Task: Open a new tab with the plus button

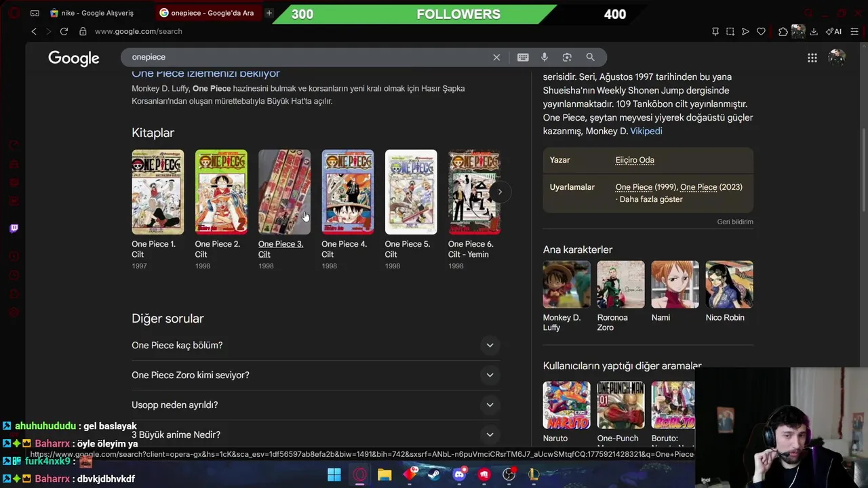Action: (x=269, y=13)
